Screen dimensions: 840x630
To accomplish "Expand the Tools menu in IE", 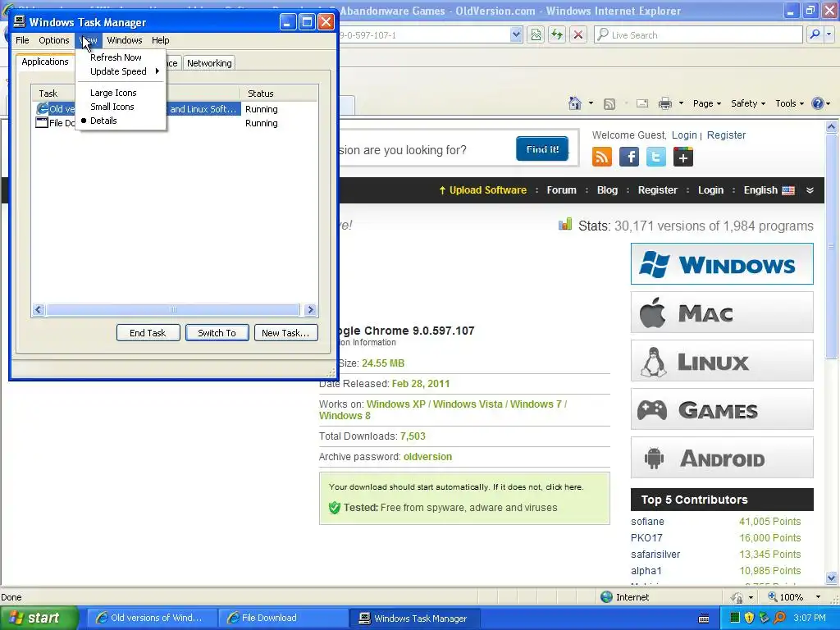I will pos(789,103).
